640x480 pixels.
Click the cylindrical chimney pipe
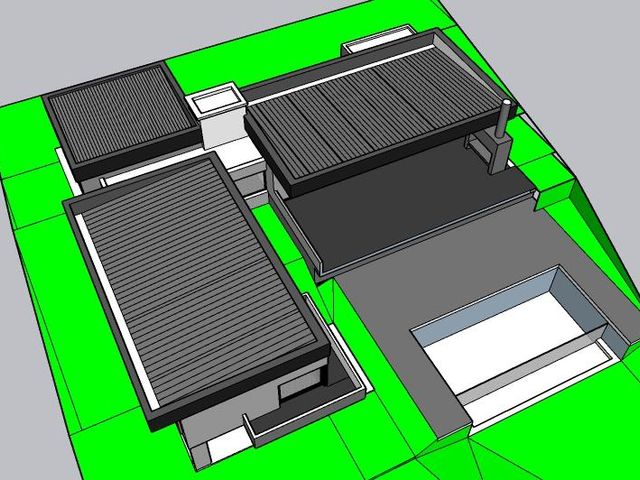point(501,119)
